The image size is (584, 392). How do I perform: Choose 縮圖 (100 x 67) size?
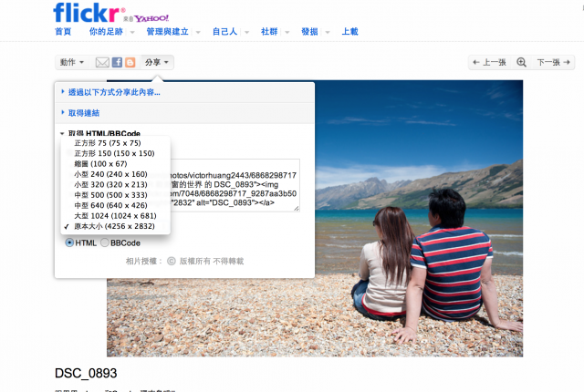[x=115, y=164]
